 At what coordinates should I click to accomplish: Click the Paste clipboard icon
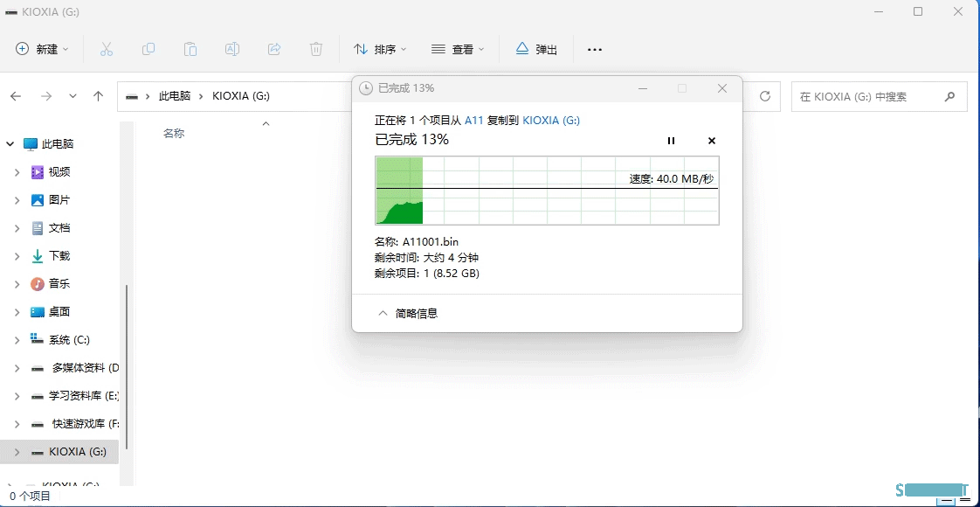[x=190, y=49]
